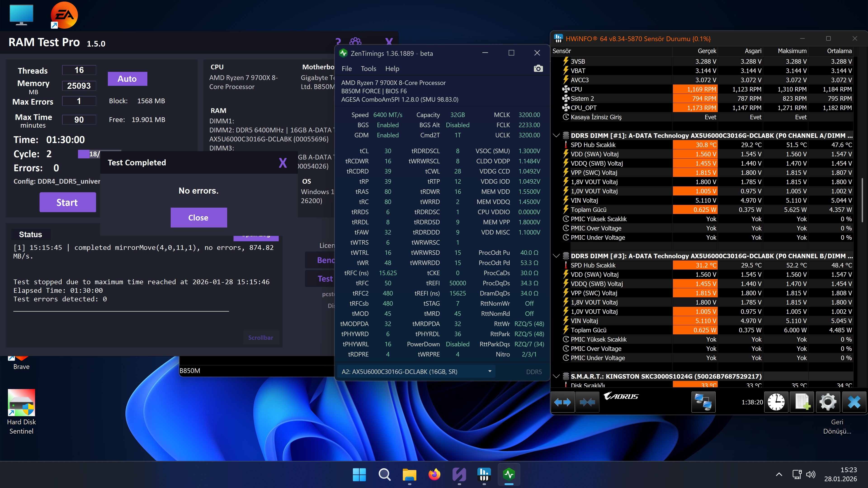Click HWiNFO Sensör column header
The image size is (868, 488).
point(612,51)
